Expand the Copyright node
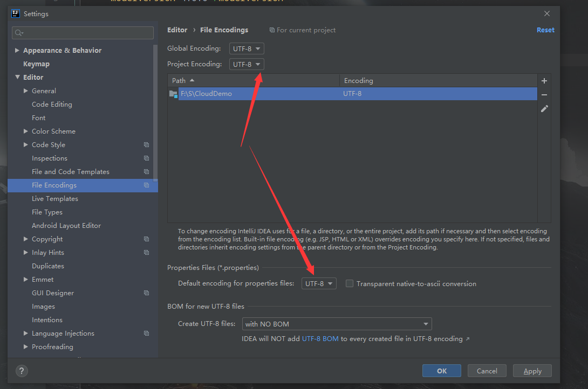 (26, 239)
